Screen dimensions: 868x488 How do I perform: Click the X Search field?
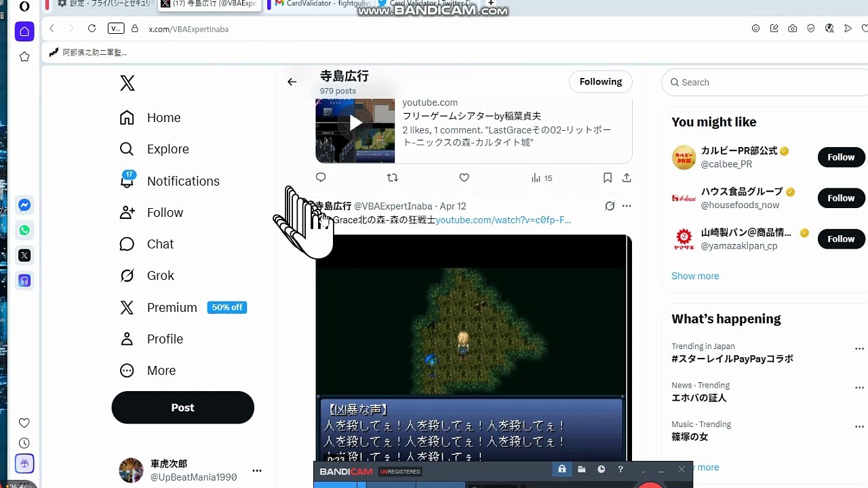pos(765,82)
